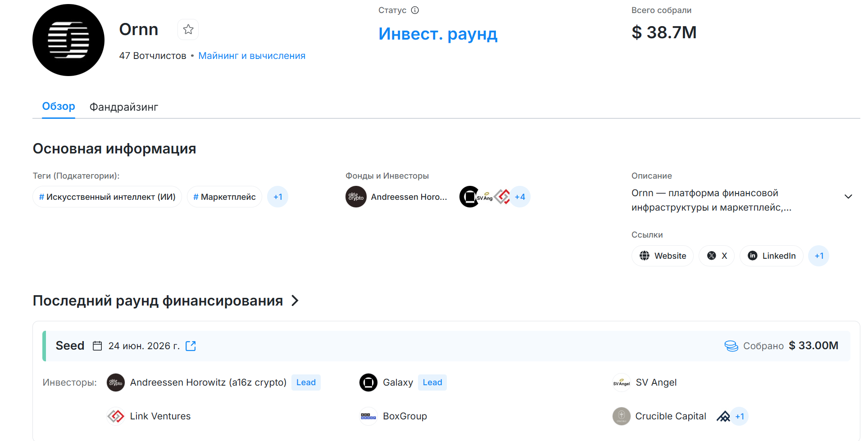
Task: Click Link Ventures logo in Seed investors
Action: coord(116,416)
